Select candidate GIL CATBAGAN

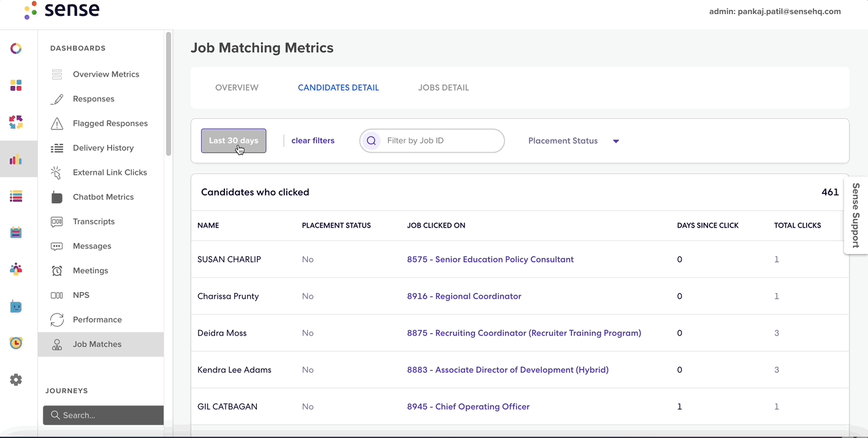(x=227, y=407)
